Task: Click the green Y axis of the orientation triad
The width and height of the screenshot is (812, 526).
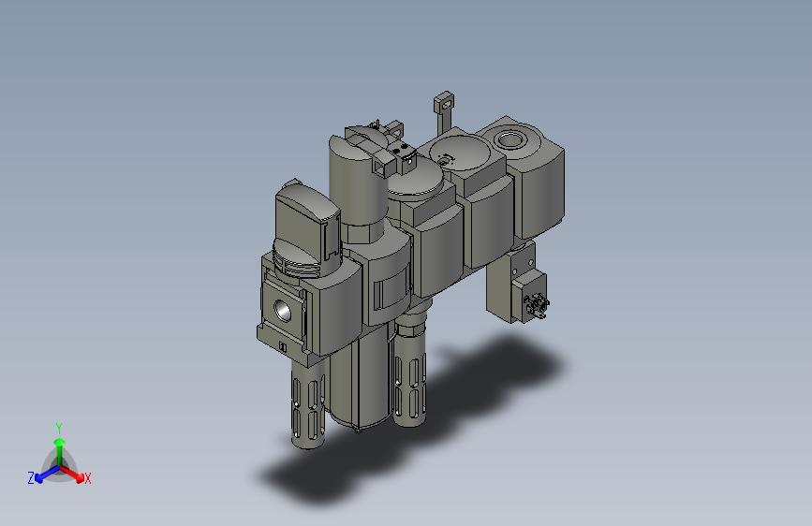Action: tap(60, 451)
